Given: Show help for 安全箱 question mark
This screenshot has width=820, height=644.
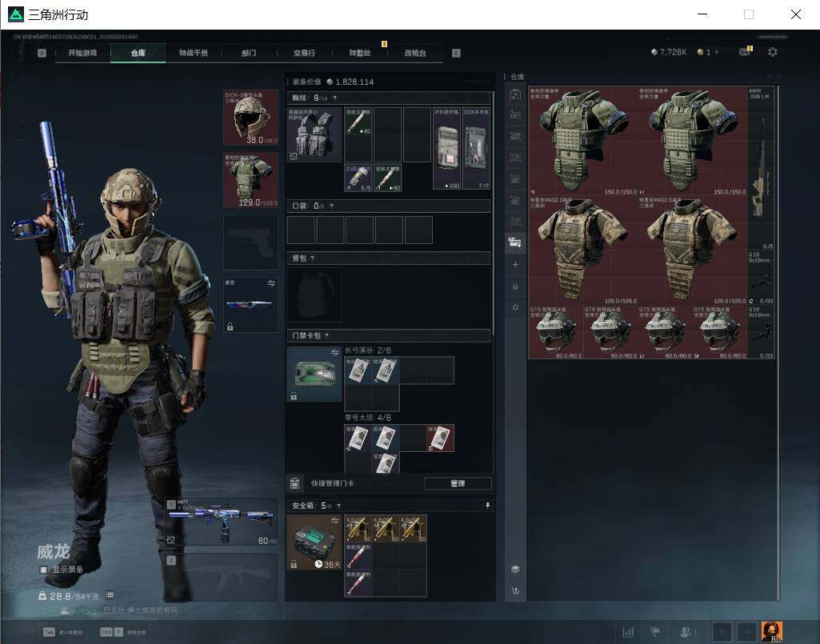Looking at the screenshot, I should tap(339, 506).
